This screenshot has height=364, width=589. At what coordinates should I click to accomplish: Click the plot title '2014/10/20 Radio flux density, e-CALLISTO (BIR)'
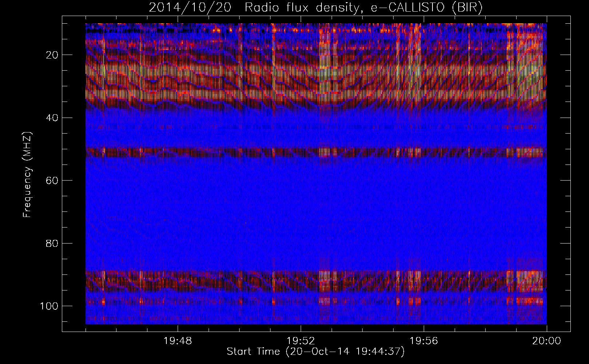pyautogui.click(x=316, y=8)
